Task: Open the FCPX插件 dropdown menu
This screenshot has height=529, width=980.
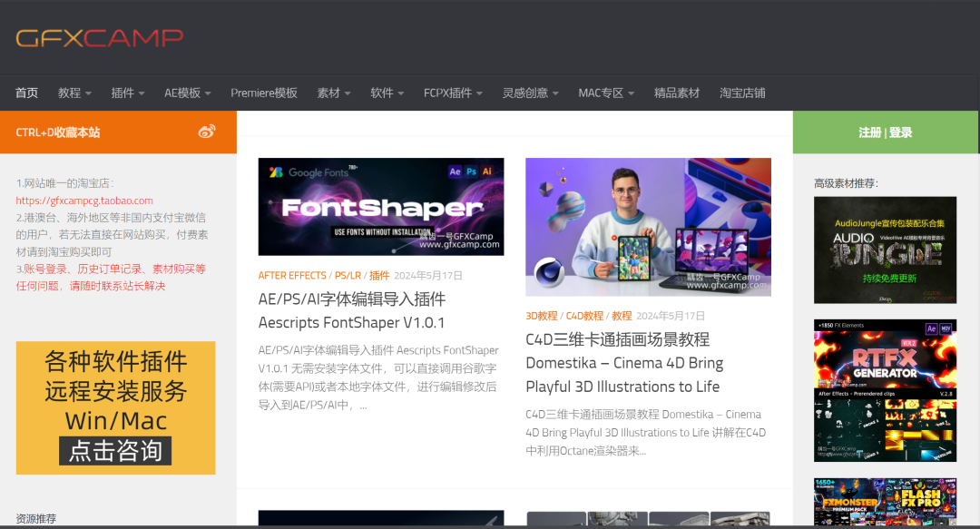Action: point(453,93)
